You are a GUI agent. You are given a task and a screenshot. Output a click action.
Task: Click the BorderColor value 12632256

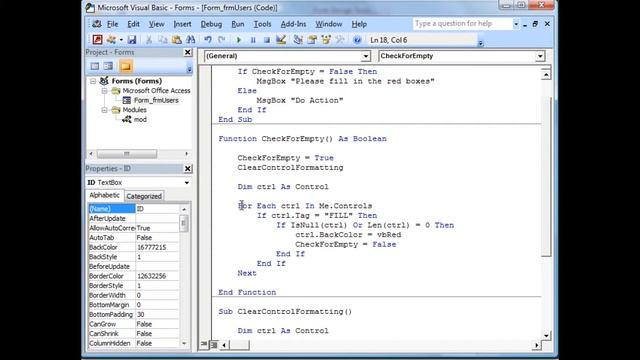157,276
